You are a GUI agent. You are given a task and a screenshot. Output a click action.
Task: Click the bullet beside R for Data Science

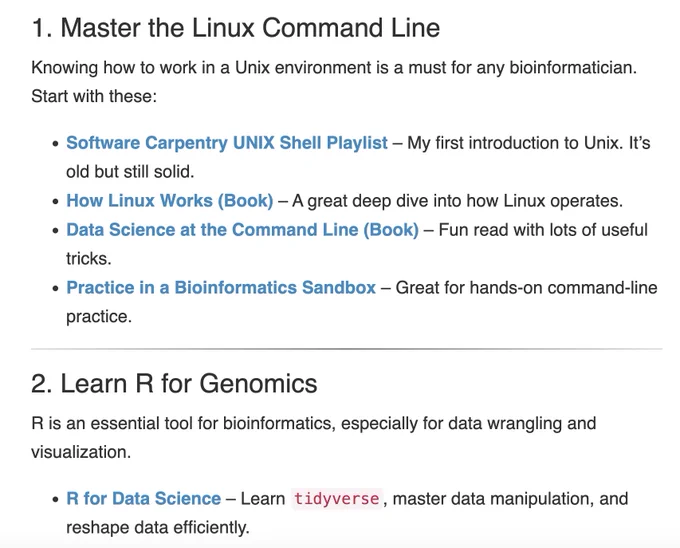[x=55, y=499]
